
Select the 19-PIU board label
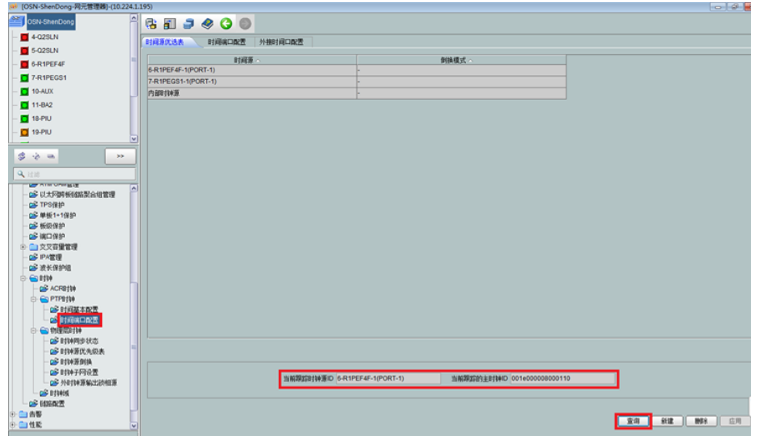pos(42,132)
